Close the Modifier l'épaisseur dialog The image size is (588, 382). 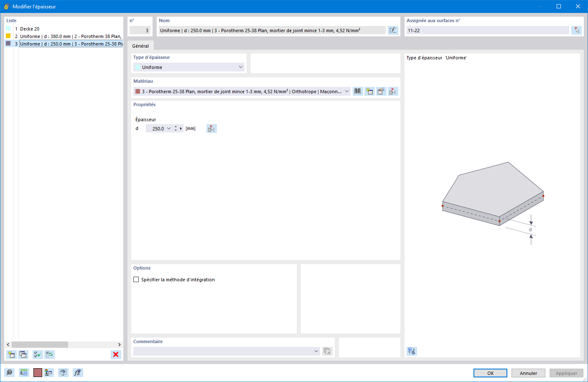(578, 6)
